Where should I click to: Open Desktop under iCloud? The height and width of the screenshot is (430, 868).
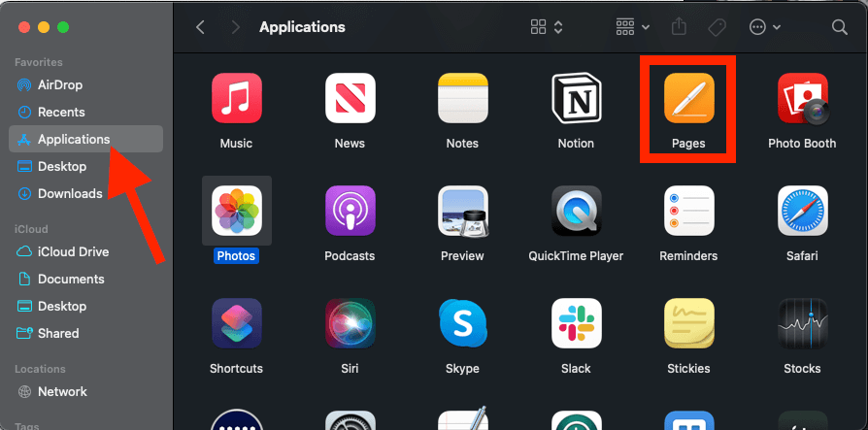[x=85, y=306]
